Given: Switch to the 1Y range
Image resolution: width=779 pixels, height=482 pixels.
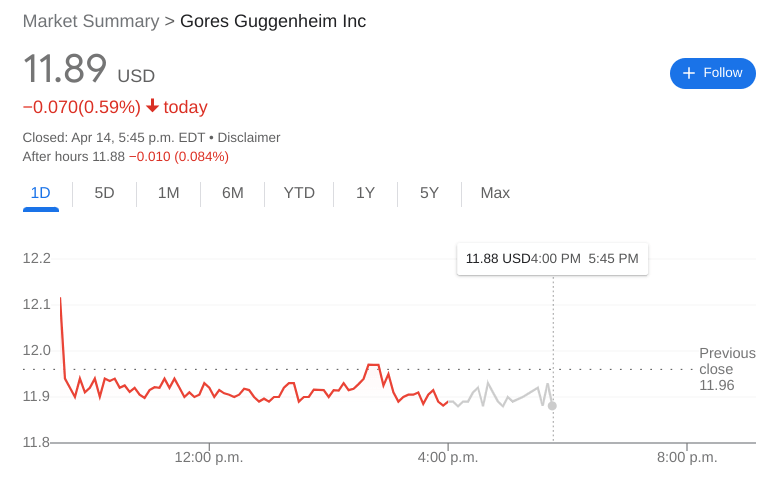Looking at the screenshot, I should tap(365, 193).
